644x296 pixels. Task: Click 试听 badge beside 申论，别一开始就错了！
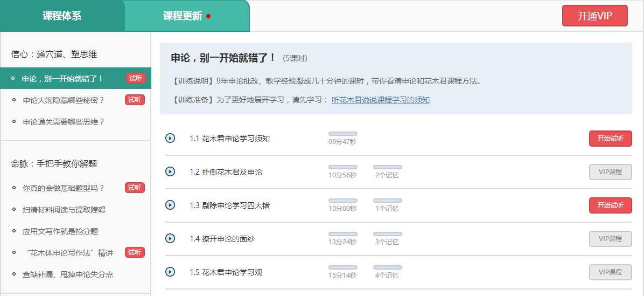[136, 78]
